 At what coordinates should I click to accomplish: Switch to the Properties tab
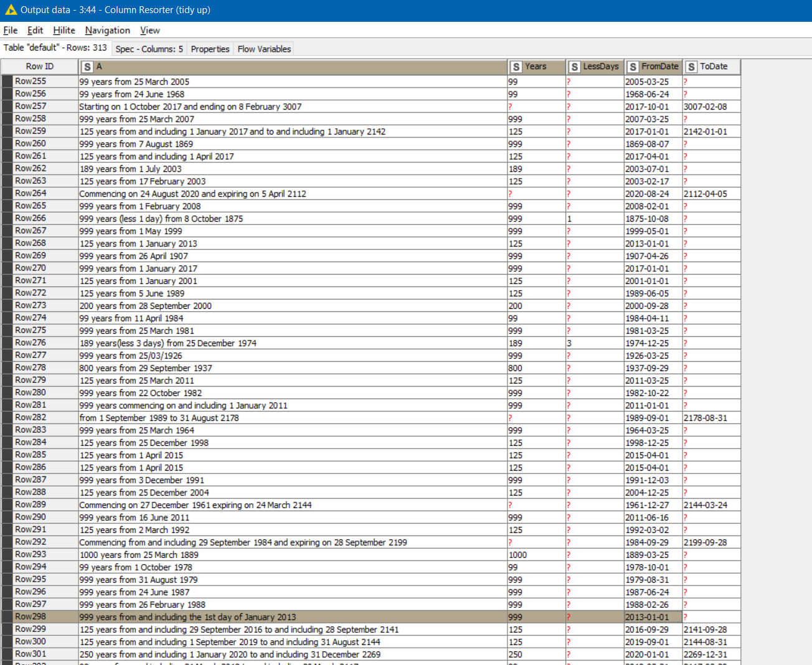click(210, 49)
